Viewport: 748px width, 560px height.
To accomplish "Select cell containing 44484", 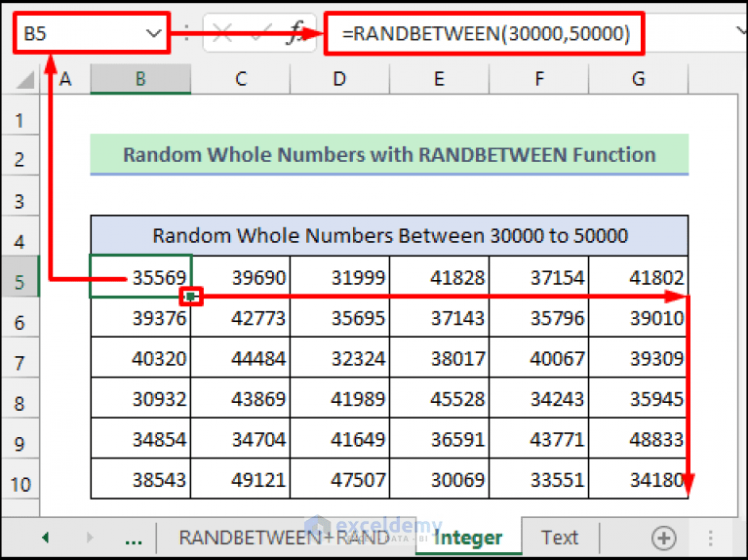I will 241,358.
